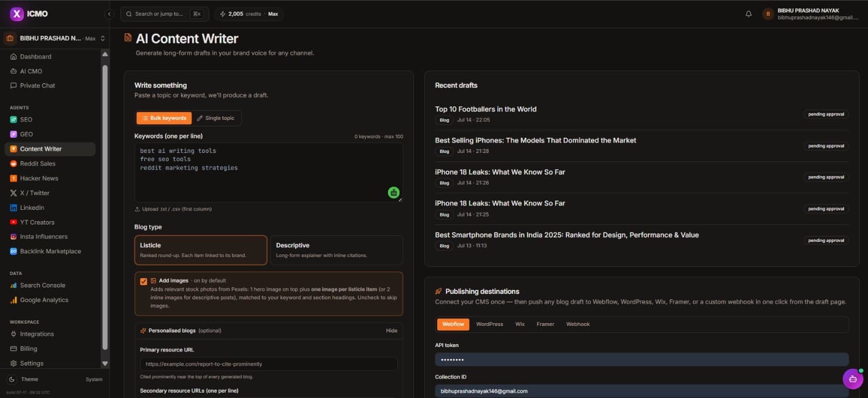The image size is (868, 398).
Task: Click the green assistant icon in keywords box
Action: 393,192
